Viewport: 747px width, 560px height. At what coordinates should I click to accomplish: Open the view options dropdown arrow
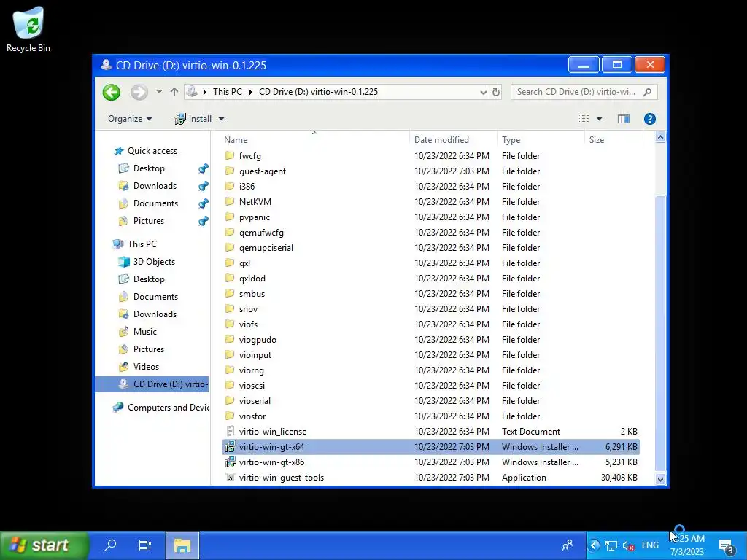pos(600,119)
